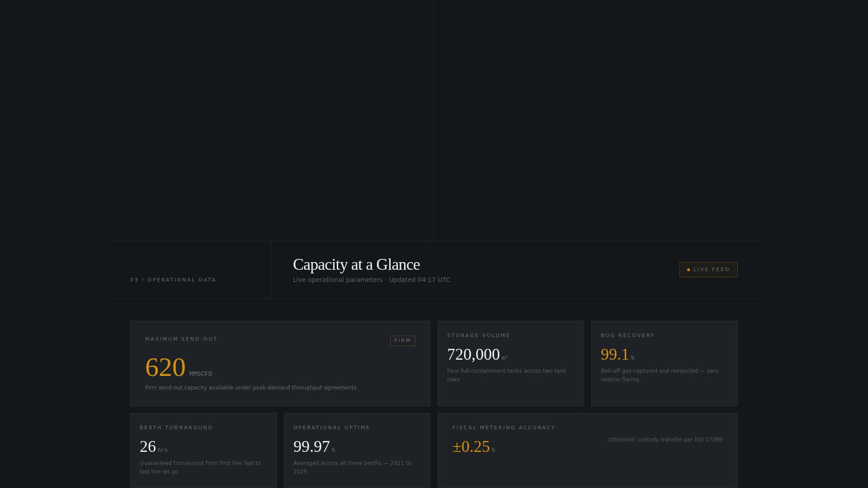Click the Capacity at a Glance heading
This screenshot has height=488, width=868.
356,264
